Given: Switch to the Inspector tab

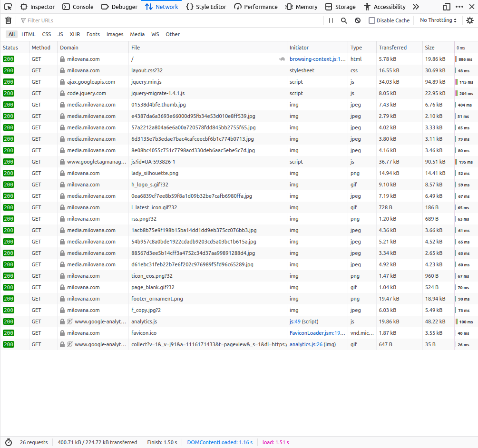Looking at the screenshot, I should click(37, 7).
